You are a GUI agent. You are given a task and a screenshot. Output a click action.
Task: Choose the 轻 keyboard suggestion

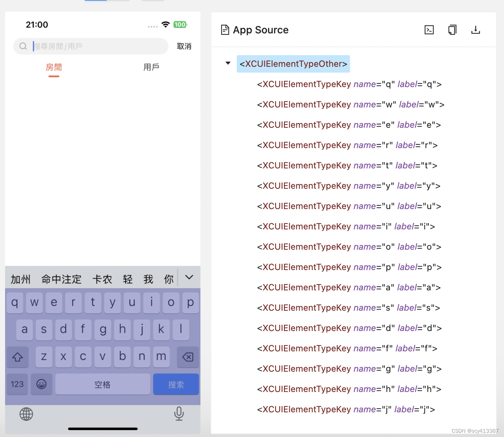coord(128,279)
